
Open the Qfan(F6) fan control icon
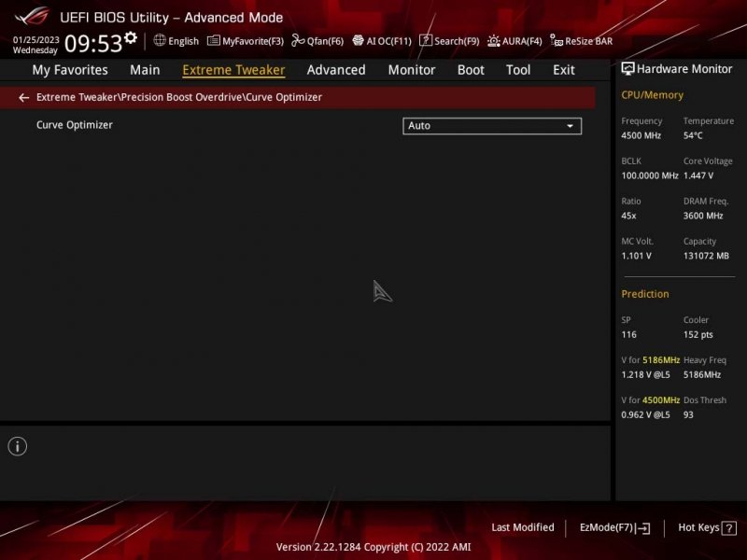(x=298, y=40)
